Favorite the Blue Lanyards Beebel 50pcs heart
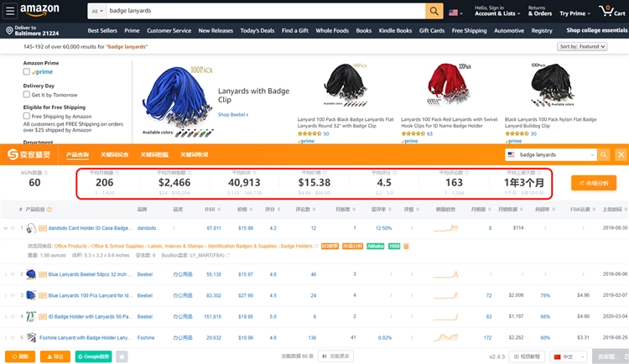Viewport: 629px width, 364px height. click(13, 274)
